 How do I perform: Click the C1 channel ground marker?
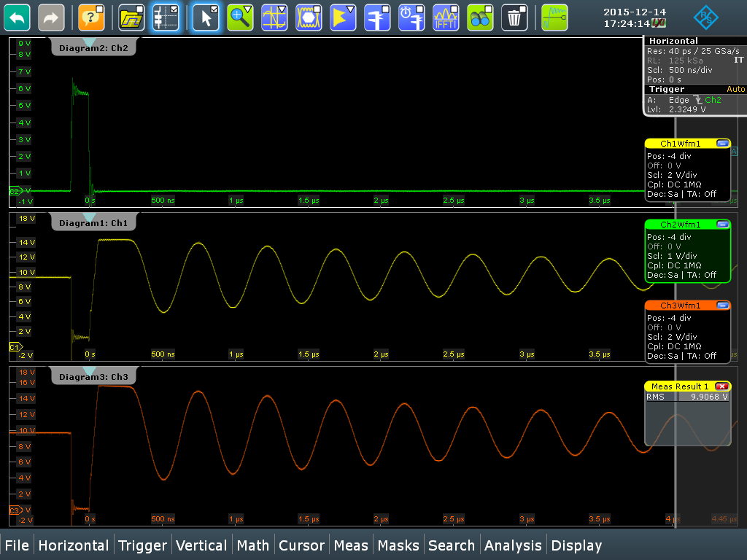click(x=16, y=346)
